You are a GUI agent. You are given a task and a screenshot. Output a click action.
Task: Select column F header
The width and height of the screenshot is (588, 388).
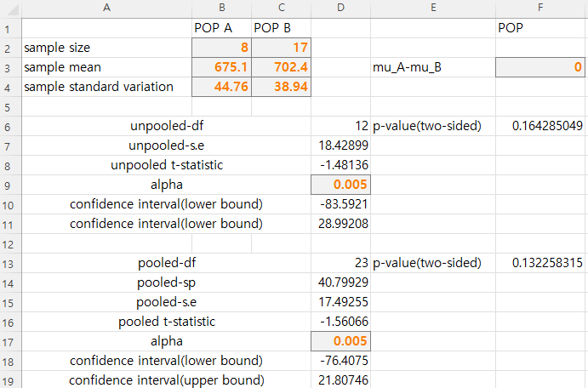tap(540, 8)
